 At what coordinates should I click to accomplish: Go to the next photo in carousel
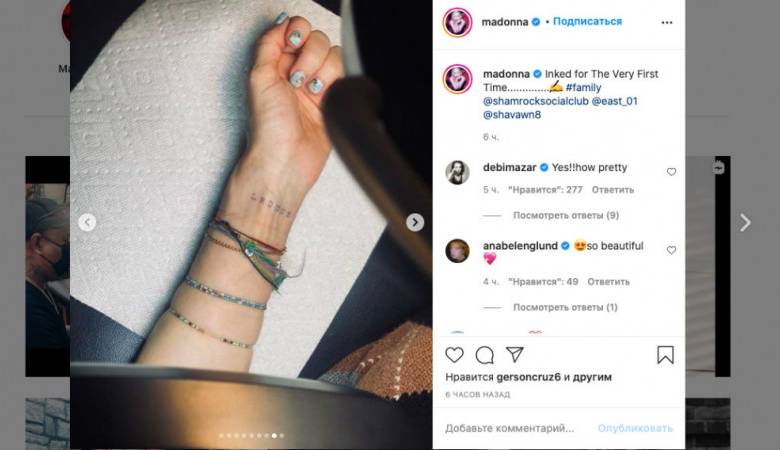pos(415,222)
